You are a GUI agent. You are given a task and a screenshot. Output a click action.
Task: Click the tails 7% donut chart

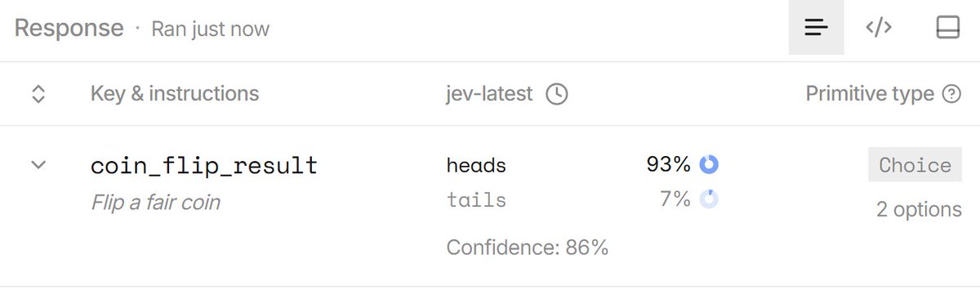pyautogui.click(x=709, y=199)
